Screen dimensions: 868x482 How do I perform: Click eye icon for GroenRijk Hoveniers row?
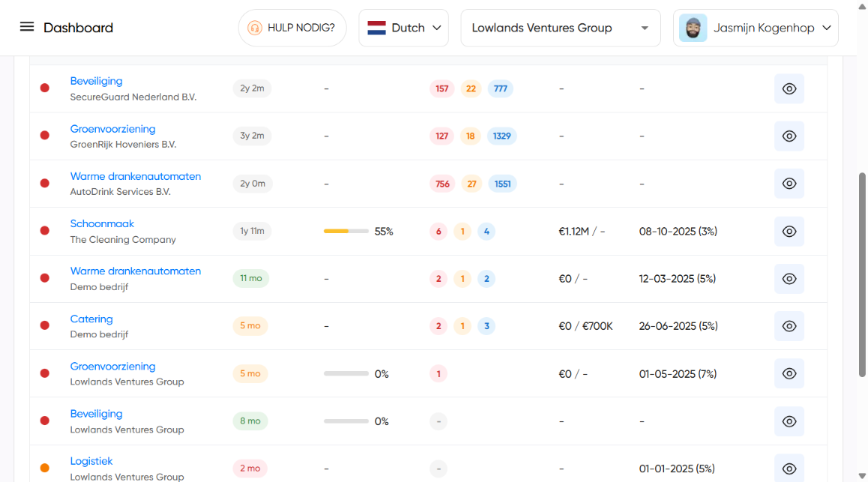pyautogui.click(x=789, y=136)
